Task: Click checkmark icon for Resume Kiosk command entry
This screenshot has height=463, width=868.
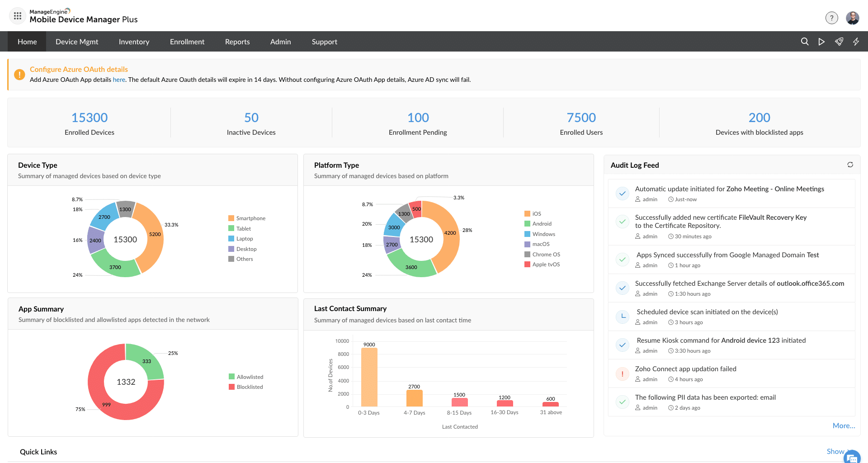Action: [623, 345]
